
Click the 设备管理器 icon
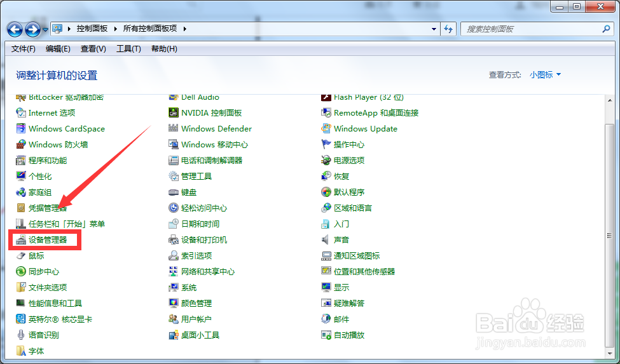click(20, 239)
